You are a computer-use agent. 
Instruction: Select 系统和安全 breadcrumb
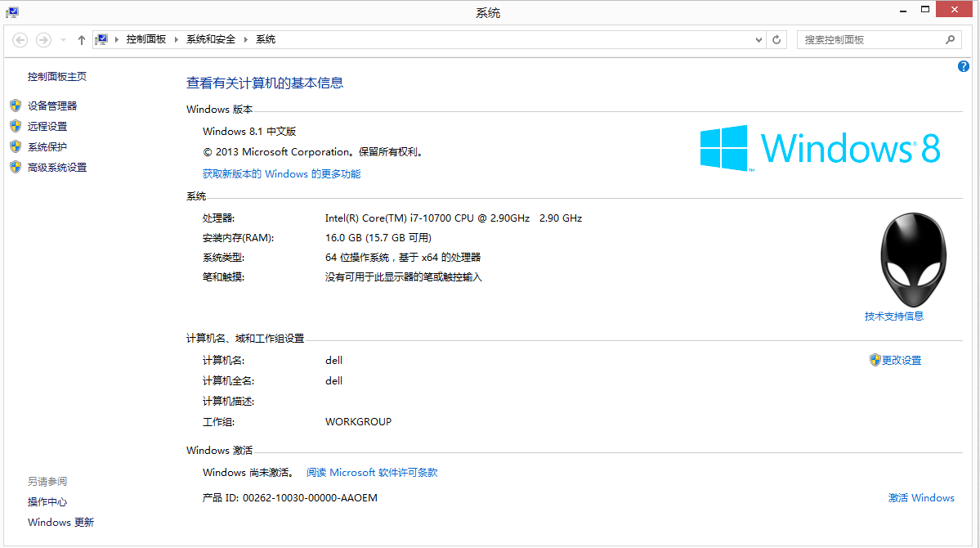(x=211, y=39)
